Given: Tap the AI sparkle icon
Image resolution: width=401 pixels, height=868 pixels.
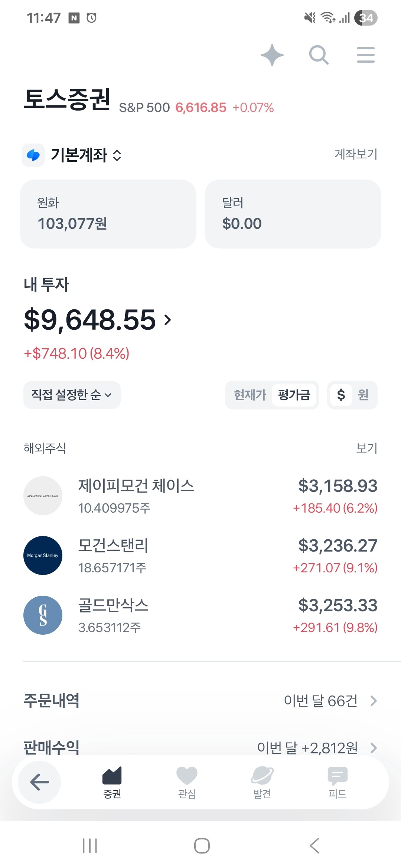Looking at the screenshot, I should tap(272, 55).
